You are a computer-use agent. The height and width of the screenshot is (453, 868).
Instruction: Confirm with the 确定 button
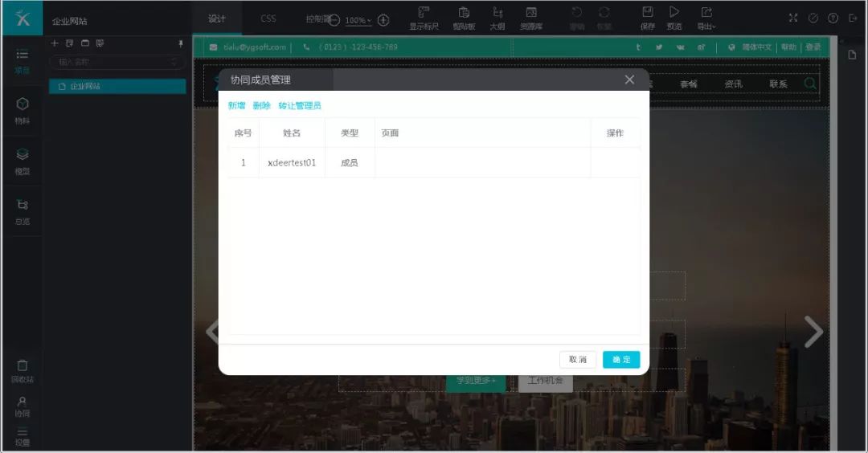[621, 360]
